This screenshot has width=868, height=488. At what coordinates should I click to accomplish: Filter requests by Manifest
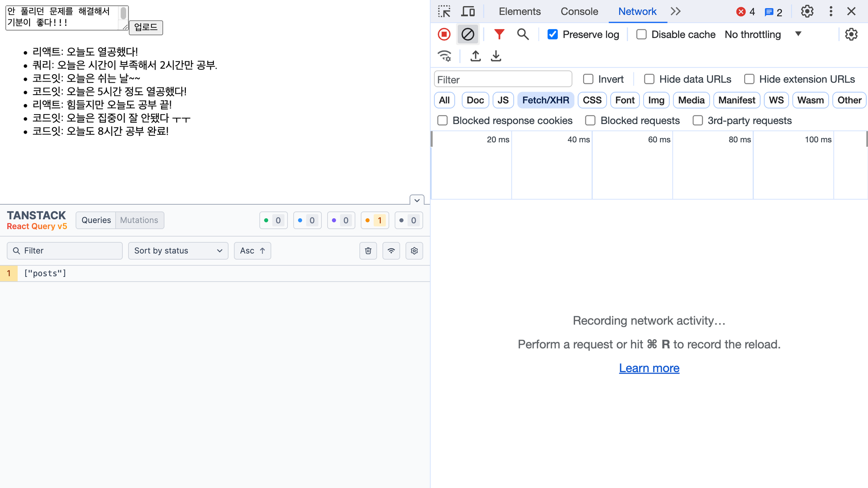click(x=736, y=100)
